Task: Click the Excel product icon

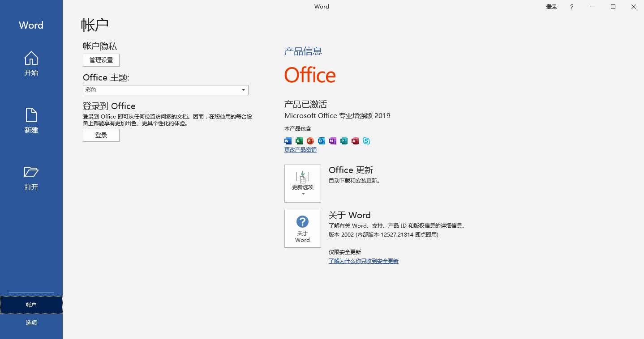Action: (299, 141)
